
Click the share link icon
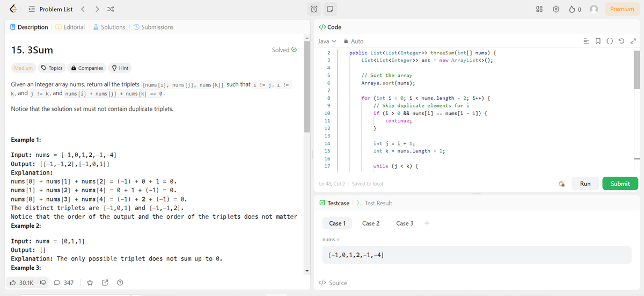pos(105,283)
